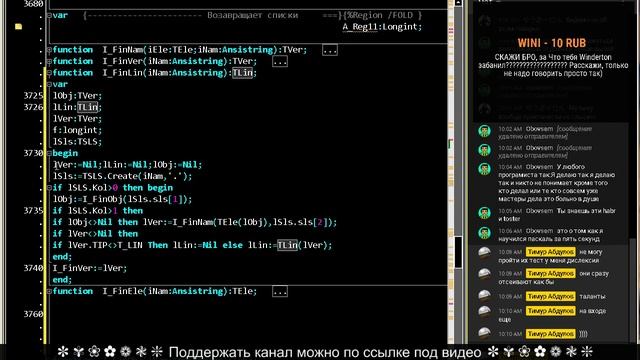Click line number 3740 in the gutter
Screen dimensions: 640x360
click(x=33, y=268)
